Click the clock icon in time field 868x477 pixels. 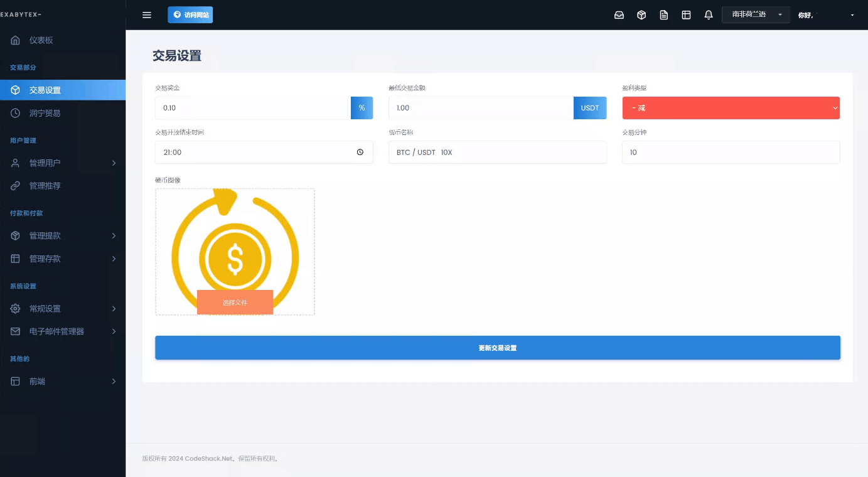(360, 152)
